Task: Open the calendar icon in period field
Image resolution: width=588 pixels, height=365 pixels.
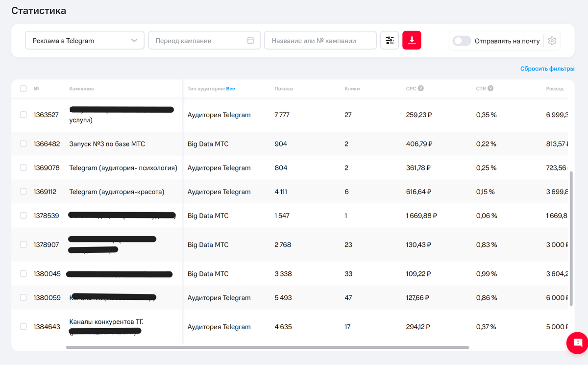Action: click(x=250, y=41)
